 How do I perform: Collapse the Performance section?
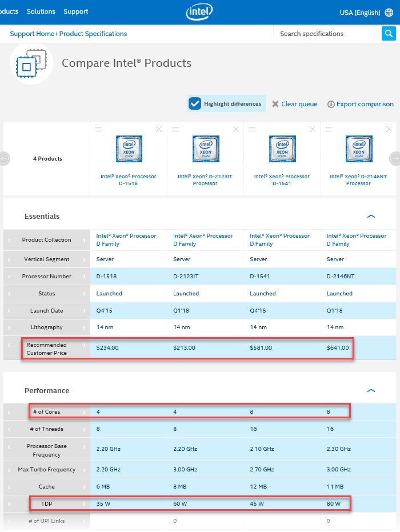[371, 390]
